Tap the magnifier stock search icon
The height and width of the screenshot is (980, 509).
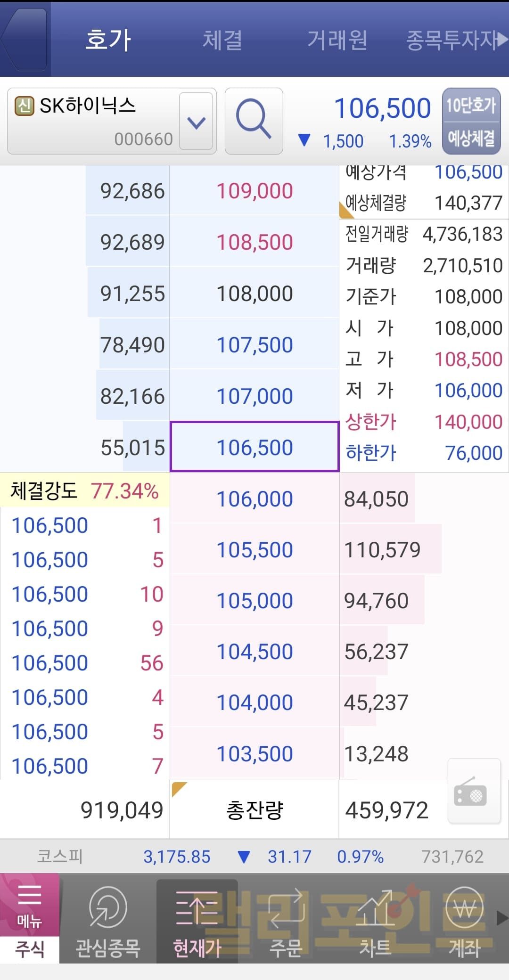[x=254, y=121]
